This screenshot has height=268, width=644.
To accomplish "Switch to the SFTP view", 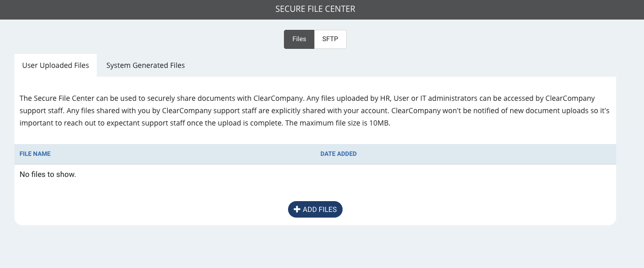I will pyautogui.click(x=330, y=39).
